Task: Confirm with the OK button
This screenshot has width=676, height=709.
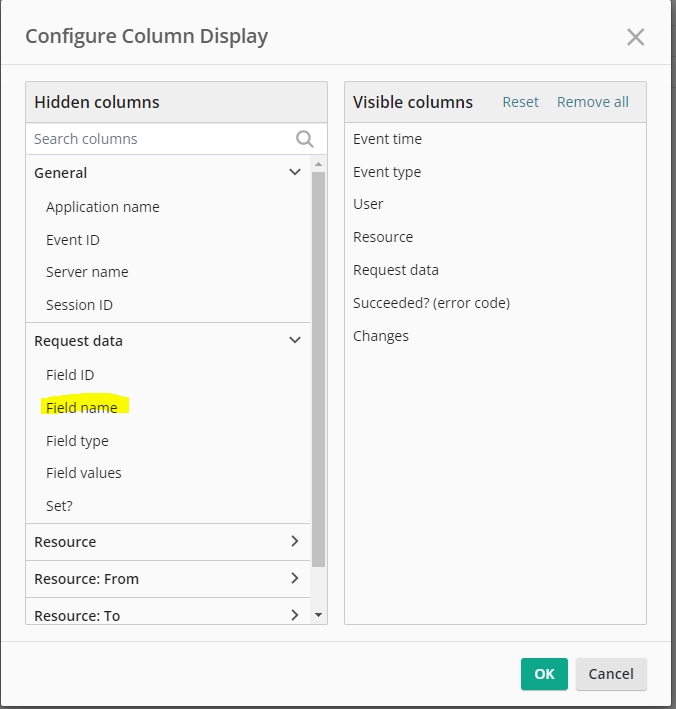Action: (544, 674)
